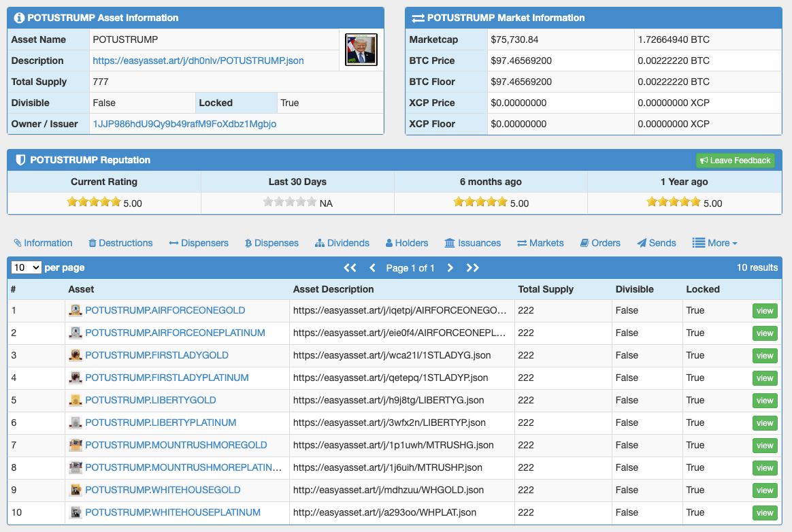Click the FIRSTLADYPLATINUM asset icon

coord(76,378)
